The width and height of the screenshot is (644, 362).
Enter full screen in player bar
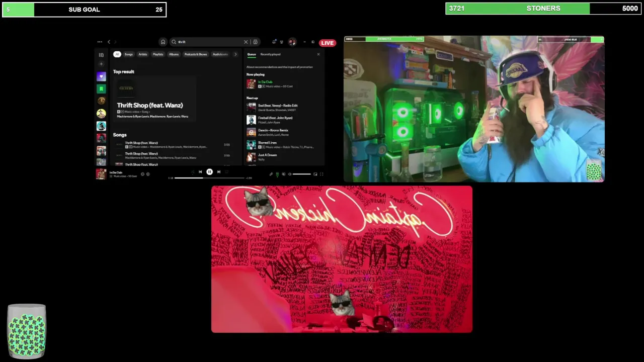(321, 174)
